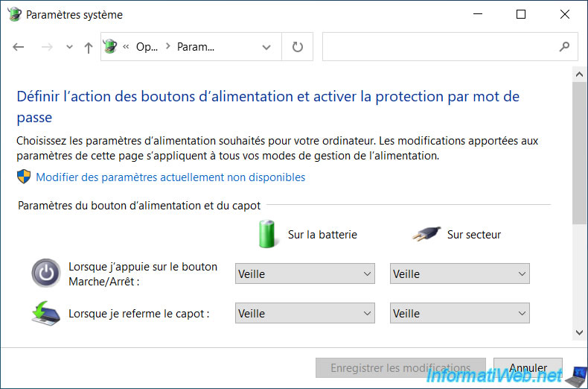Open Sur secteur dropdown for Marche/Arrêt button
The image size is (588, 389).
coord(460,273)
